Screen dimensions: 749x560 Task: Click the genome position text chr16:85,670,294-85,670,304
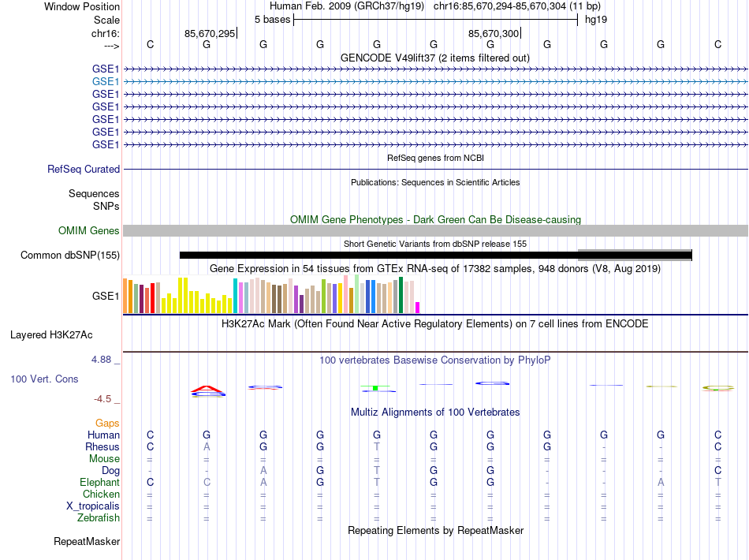(500, 6)
